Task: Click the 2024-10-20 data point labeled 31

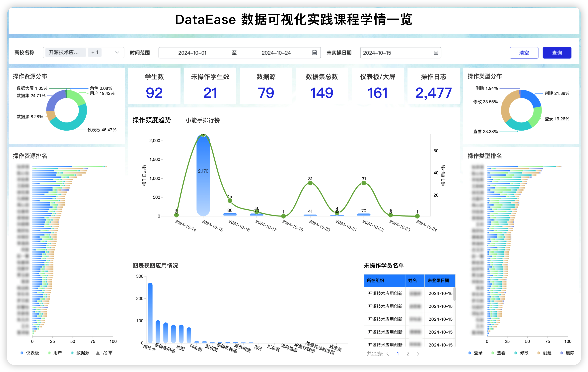Action: (310, 183)
